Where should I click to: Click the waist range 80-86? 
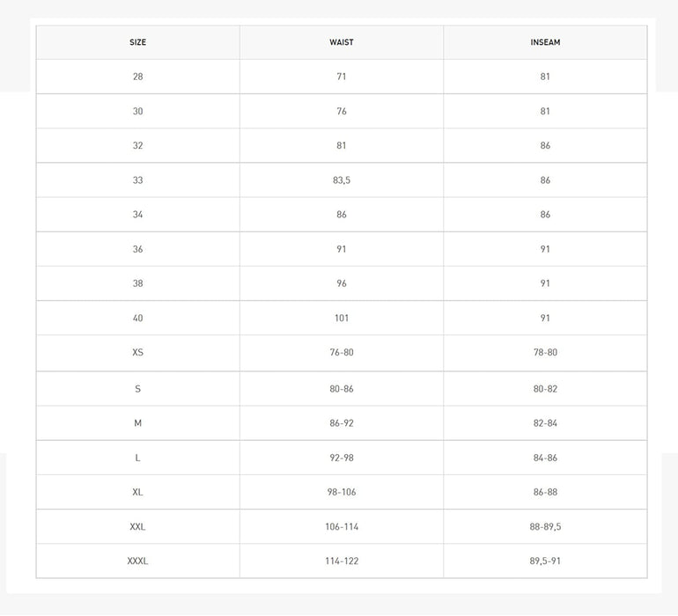coord(342,389)
